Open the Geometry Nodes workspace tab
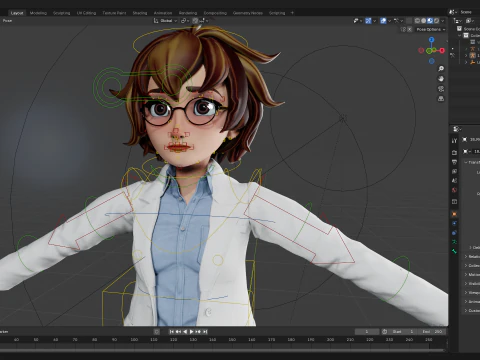480x360 pixels. click(x=248, y=13)
